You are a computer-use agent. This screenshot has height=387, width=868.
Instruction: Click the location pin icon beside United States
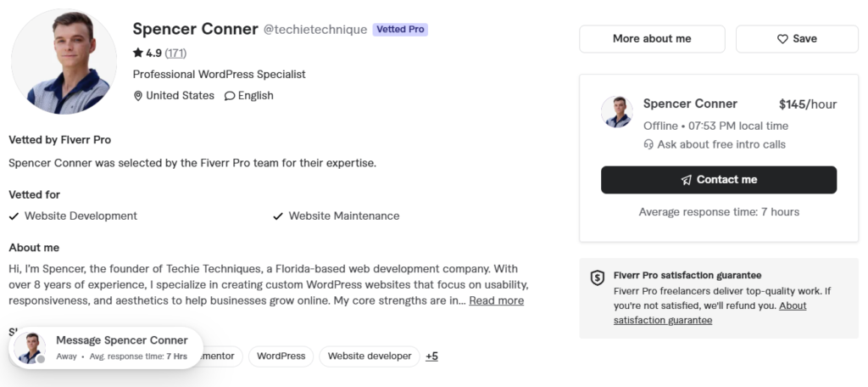click(x=138, y=96)
